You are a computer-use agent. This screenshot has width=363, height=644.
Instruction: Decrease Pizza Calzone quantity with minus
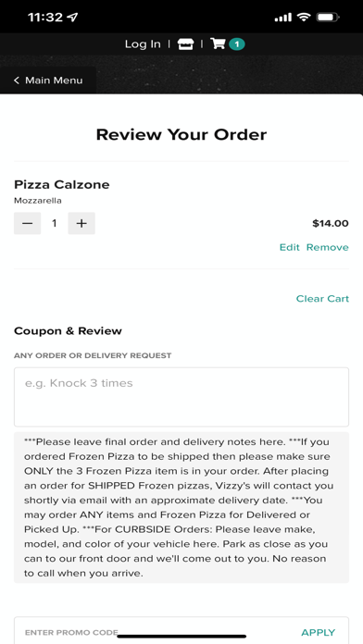coord(28,223)
